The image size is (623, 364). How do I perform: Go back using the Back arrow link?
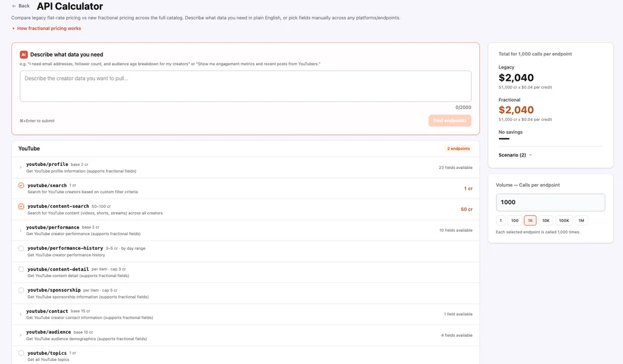(21, 6)
